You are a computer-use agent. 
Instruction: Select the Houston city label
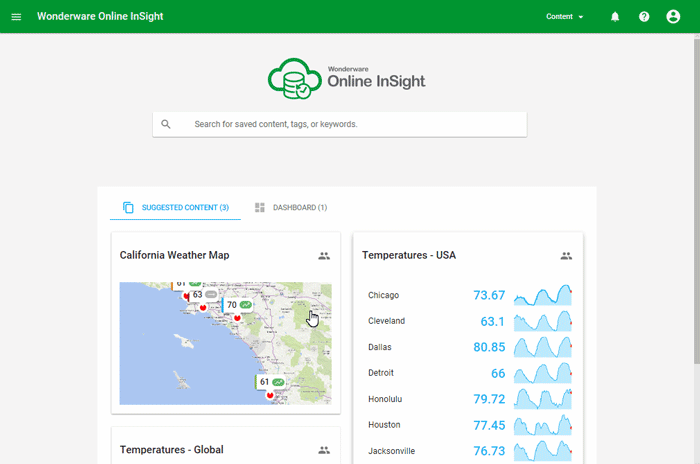click(x=384, y=425)
